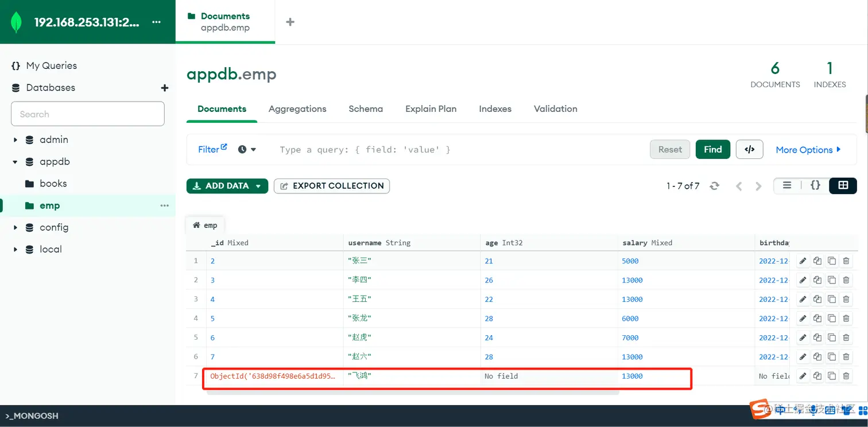Go to next page of documents
Screen dimensions: 868x427
pyautogui.click(x=758, y=186)
